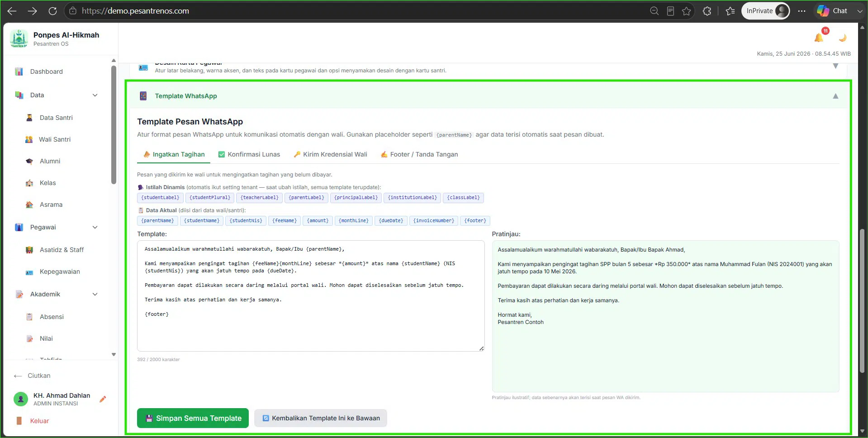
Task: Switch to Konfirmasi Lunas tab
Action: click(249, 154)
